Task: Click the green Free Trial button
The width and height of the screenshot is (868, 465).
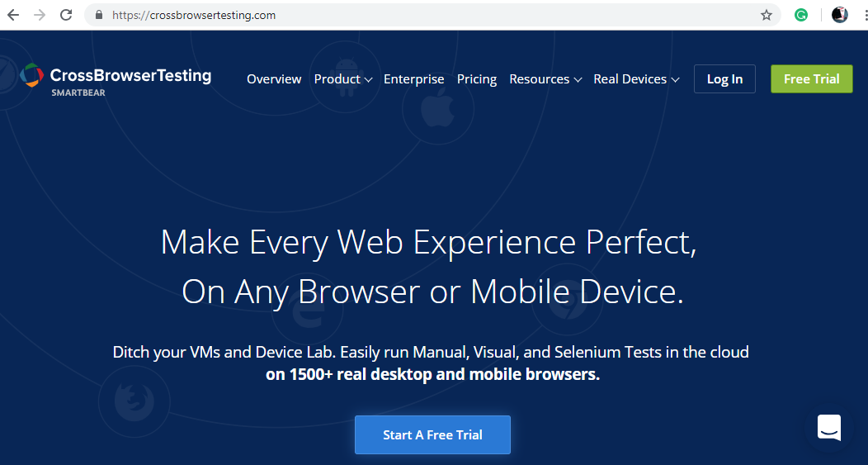Action: (x=812, y=78)
